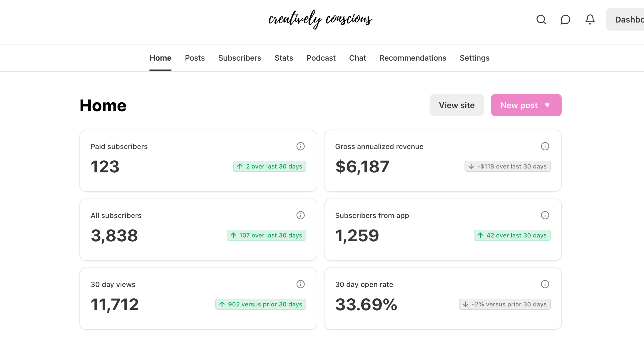This screenshot has height=347, width=644.
Task: Click info icon on Gross annualized revenue
Action: click(x=545, y=146)
